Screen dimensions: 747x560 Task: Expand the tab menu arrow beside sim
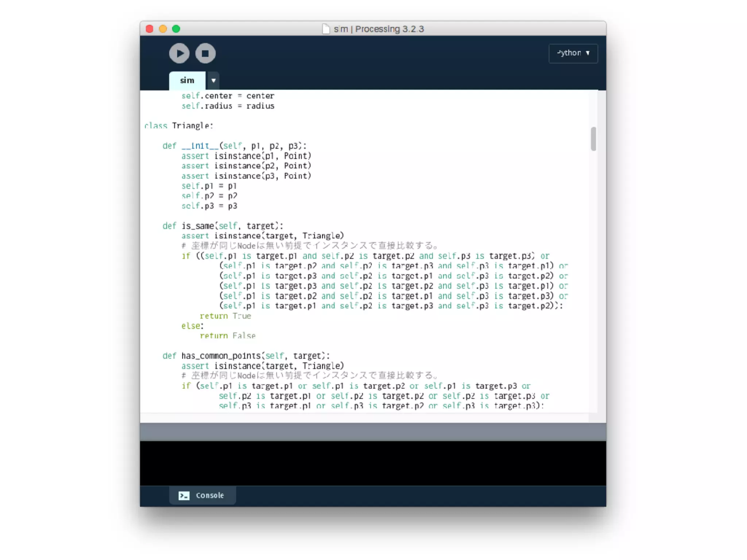(213, 81)
